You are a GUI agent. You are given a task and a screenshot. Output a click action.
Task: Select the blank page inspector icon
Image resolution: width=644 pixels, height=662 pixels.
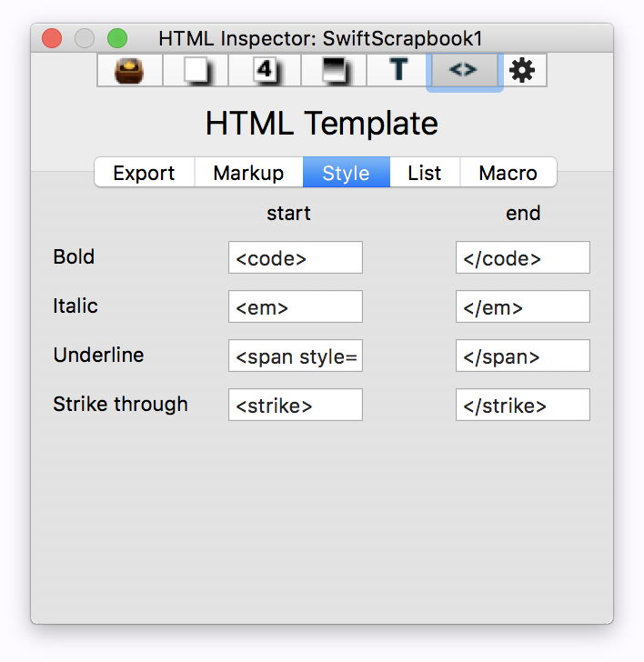(196, 70)
